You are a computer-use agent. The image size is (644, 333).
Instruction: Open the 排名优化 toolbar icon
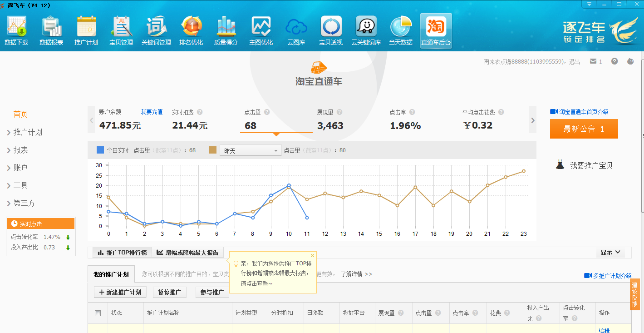click(191, 31)
